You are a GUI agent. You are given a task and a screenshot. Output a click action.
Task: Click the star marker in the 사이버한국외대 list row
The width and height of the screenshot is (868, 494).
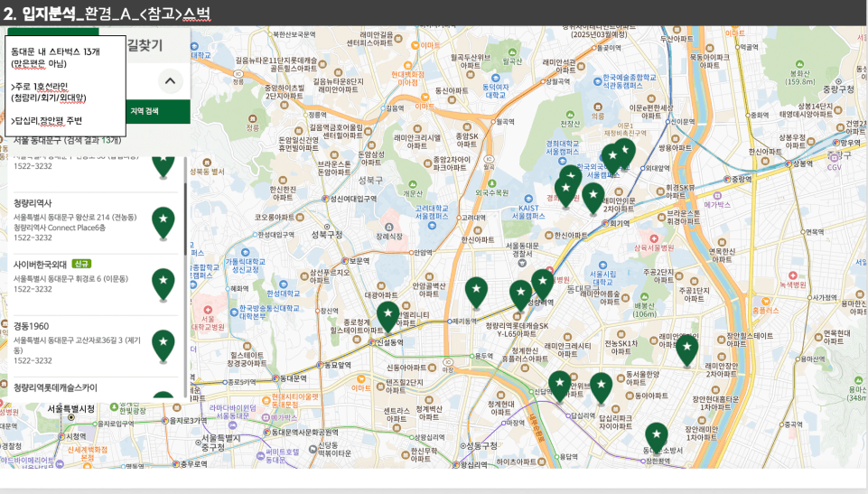point(163,284)
